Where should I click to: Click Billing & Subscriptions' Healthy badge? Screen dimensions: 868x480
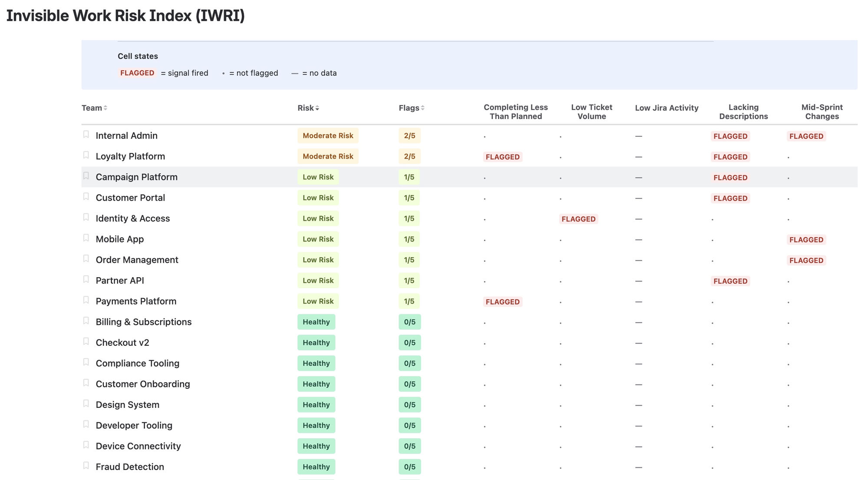point(316,322)
